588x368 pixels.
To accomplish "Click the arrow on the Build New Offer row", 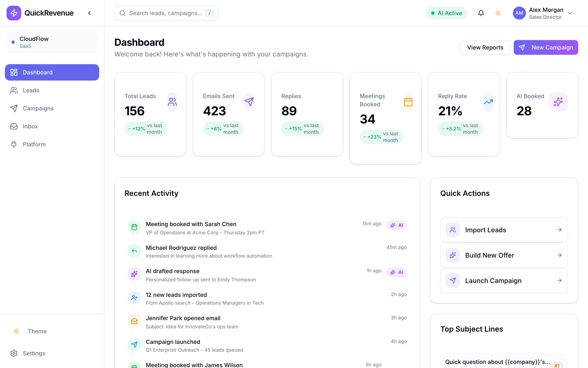I will click(x=559, y=255).
